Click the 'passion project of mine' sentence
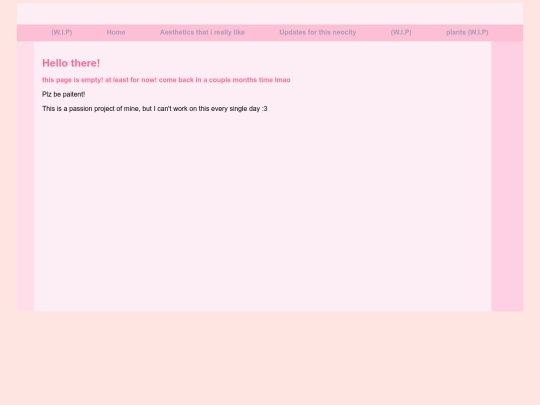Image resolution: width=540 pixels, height=405 pixels. pos(155,109)
